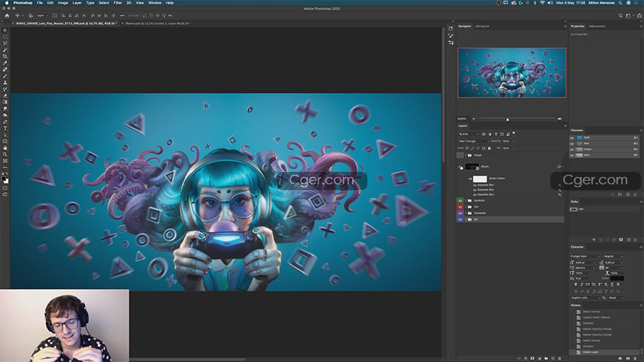
Task: Click the lock image pixels brush icon
Action: [472, 148]
